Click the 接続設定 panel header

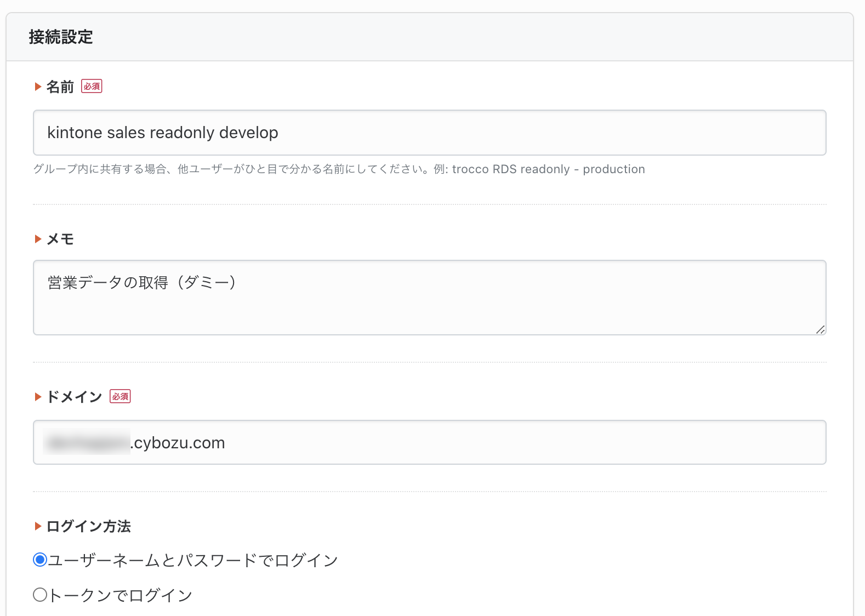click(x=61, y=37)
